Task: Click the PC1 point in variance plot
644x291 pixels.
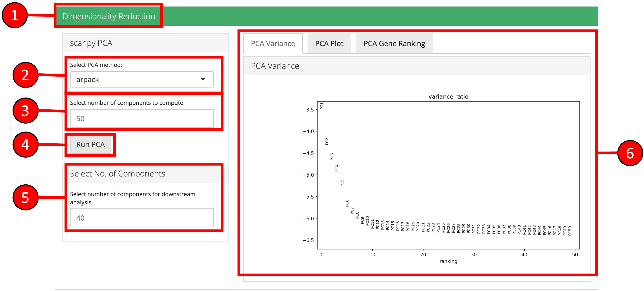Action: [322, 106]
